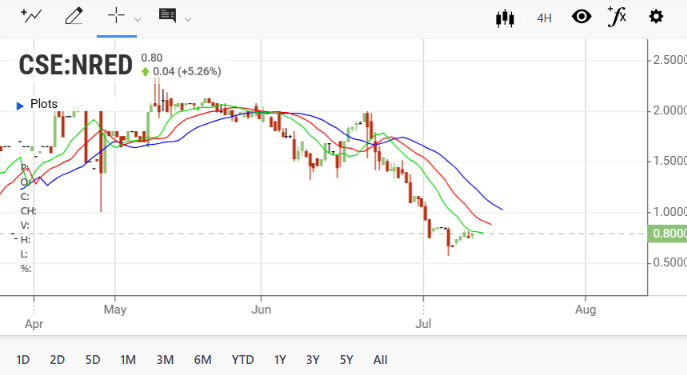Select the 2D time range
Image resolution: width=687 pixels, height=375 pixels.
(57, 360)
